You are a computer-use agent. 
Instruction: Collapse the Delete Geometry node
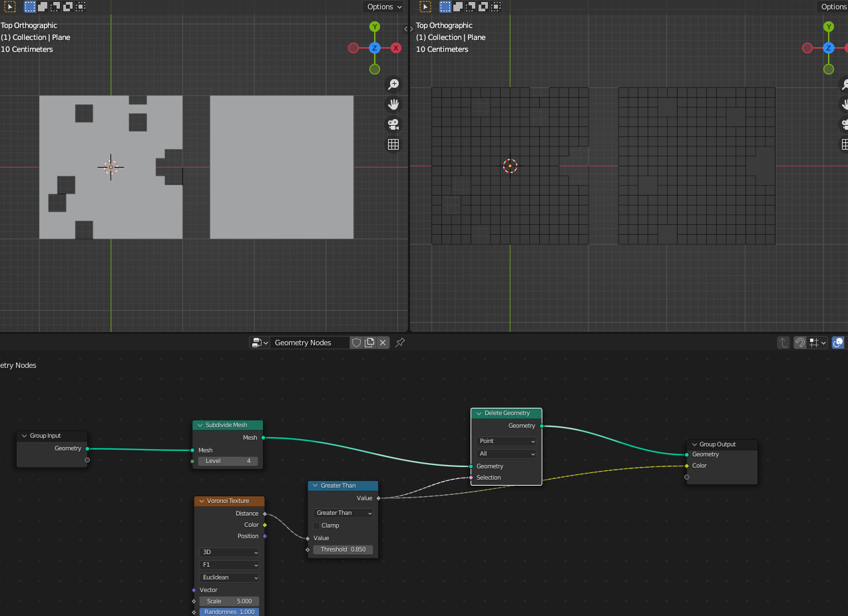[479, 413]
